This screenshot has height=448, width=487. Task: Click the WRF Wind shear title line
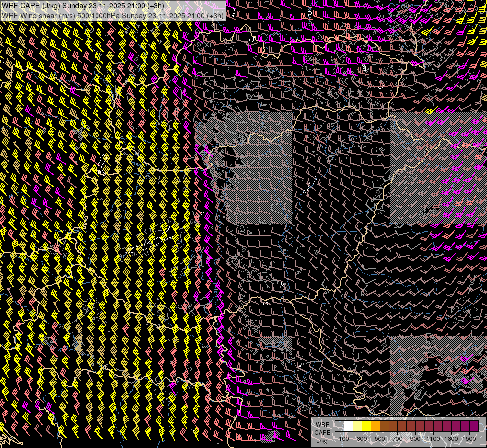pyautogui.click(x=112, y=15)
